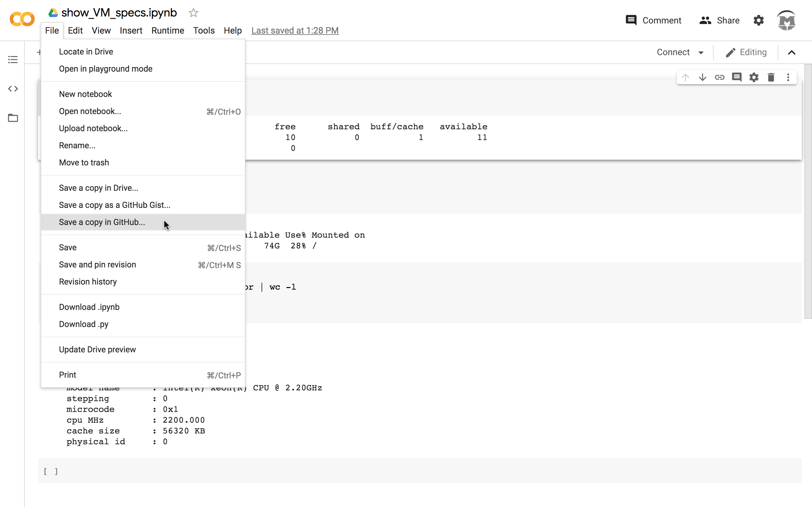Star the show_VM_specs.ipynb notebook
Screen dimensions: 812x507
click(x=193, y=13)
